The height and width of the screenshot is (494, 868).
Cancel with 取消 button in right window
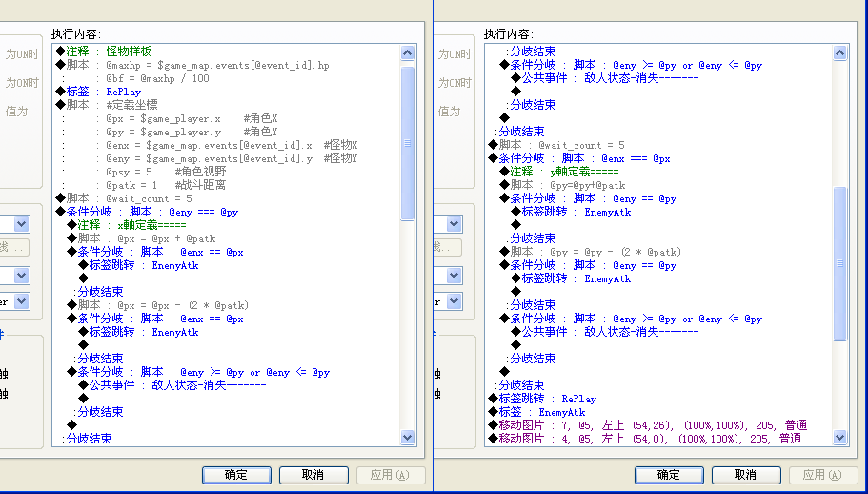tap(746, 475)
